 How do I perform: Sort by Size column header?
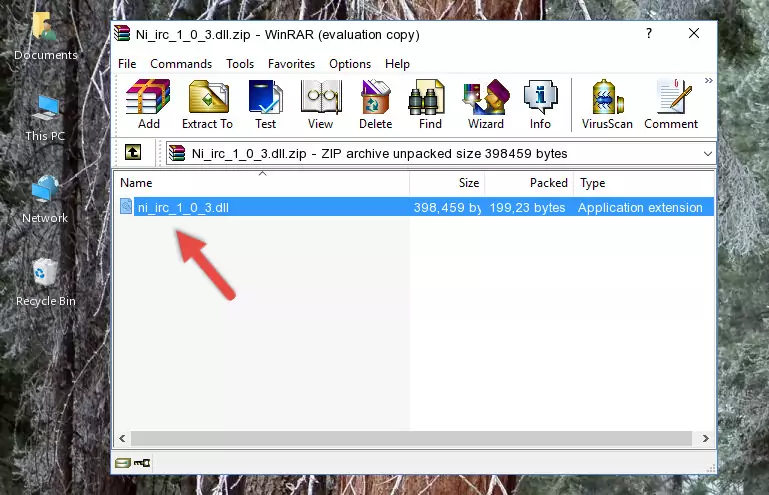[447, 183]
